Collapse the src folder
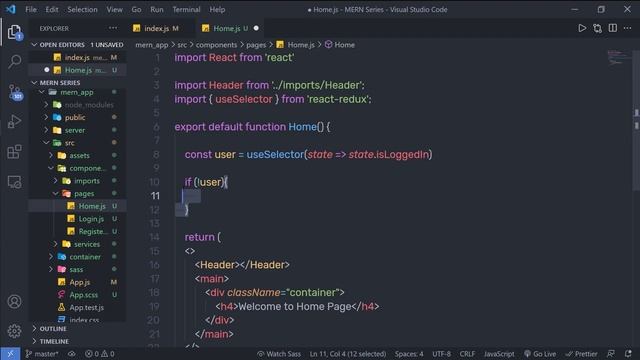The image size is (640, 360). [46, 143]
